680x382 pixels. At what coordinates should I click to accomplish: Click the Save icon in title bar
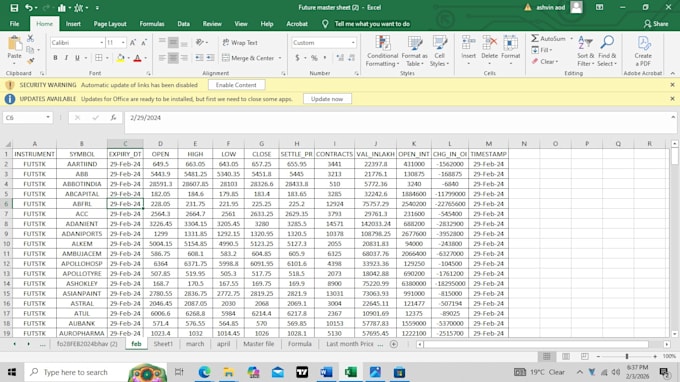click(14, 8)
